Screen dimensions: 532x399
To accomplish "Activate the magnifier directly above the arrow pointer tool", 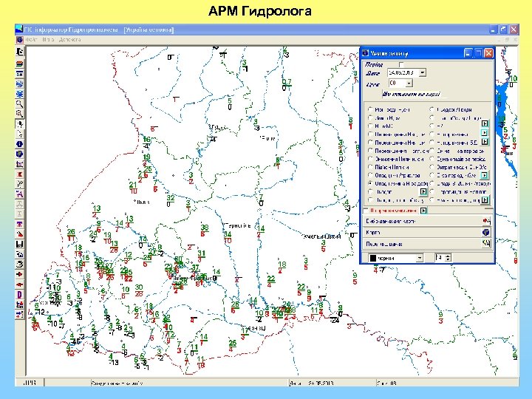I will [20, 114].
